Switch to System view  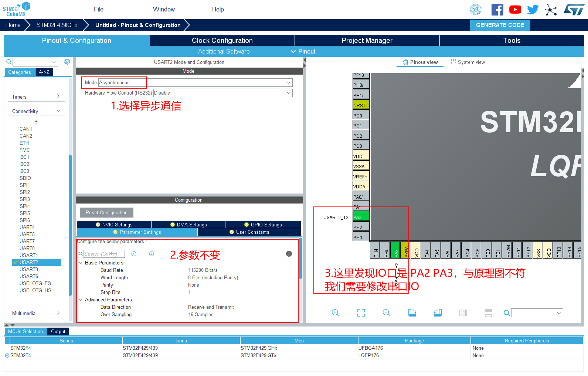[468, 62]
